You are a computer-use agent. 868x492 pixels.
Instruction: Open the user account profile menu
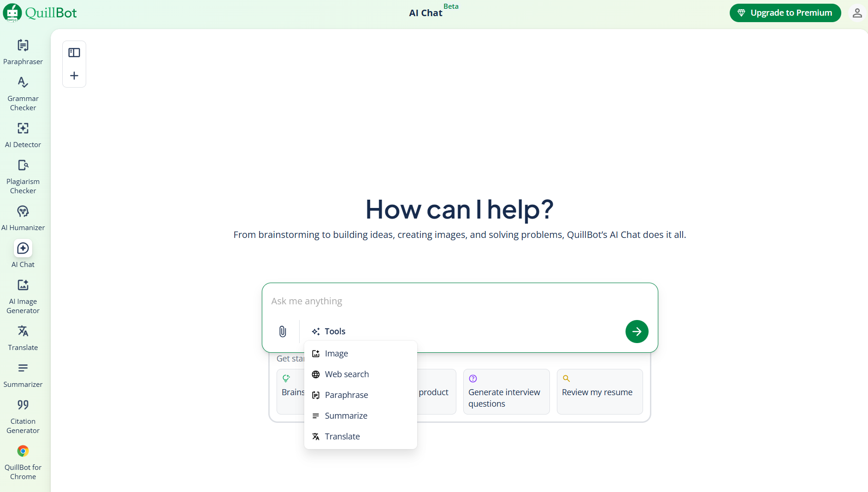coord(856,13)
